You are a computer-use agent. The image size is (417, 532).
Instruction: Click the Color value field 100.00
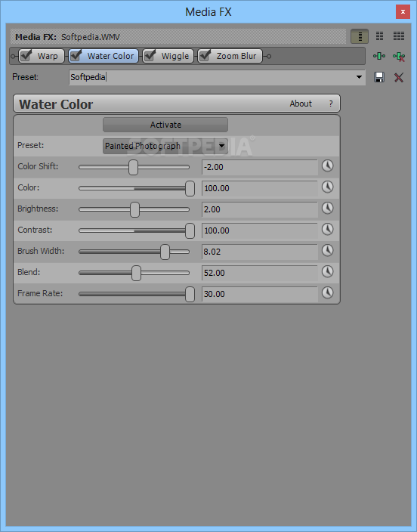(x=260, y=188)
